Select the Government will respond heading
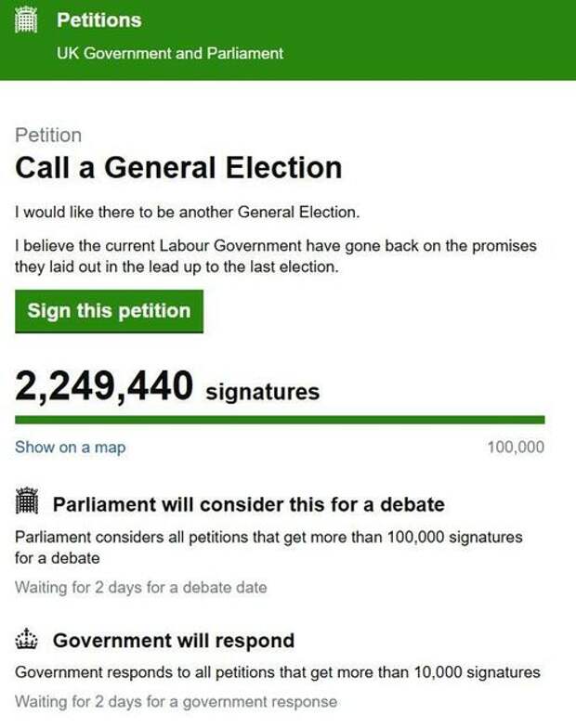 click(174, 641)
